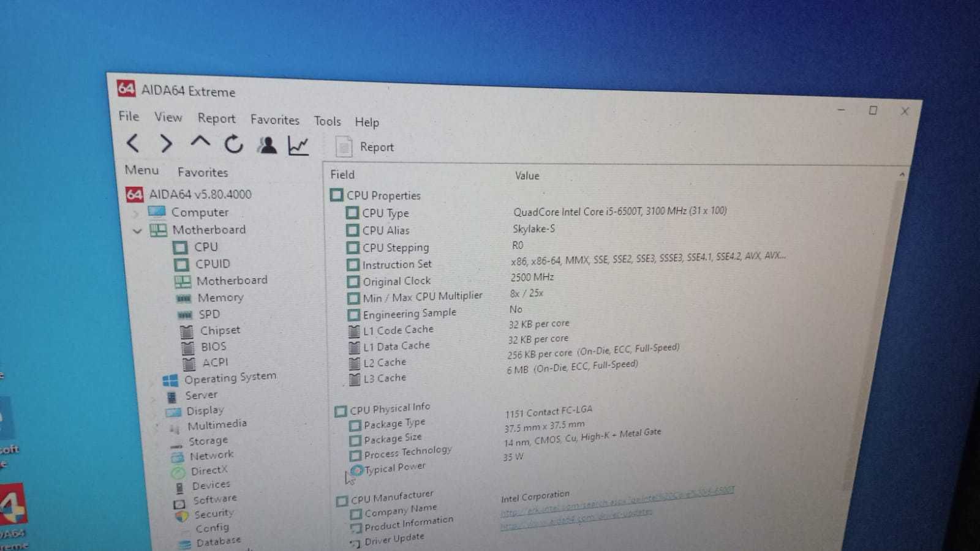The image size is (980, 551).
Task: Click the scrollbar up arrow
Action: [x=902, y=175]
